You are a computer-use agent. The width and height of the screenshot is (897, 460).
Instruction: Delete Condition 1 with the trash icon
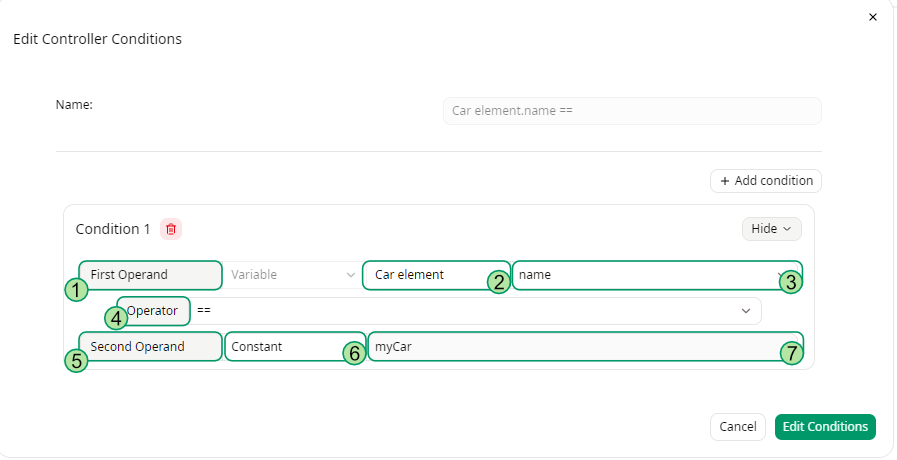point(171,229)
